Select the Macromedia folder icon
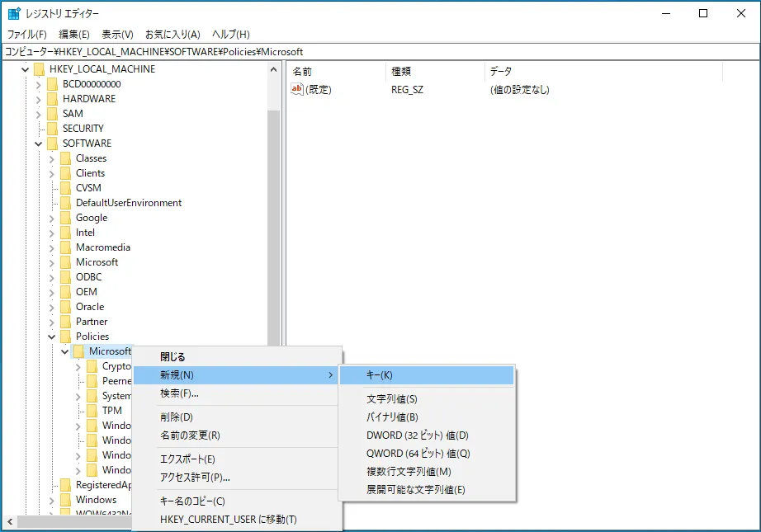Screen dimensions: 761x532 click(65, 247)
